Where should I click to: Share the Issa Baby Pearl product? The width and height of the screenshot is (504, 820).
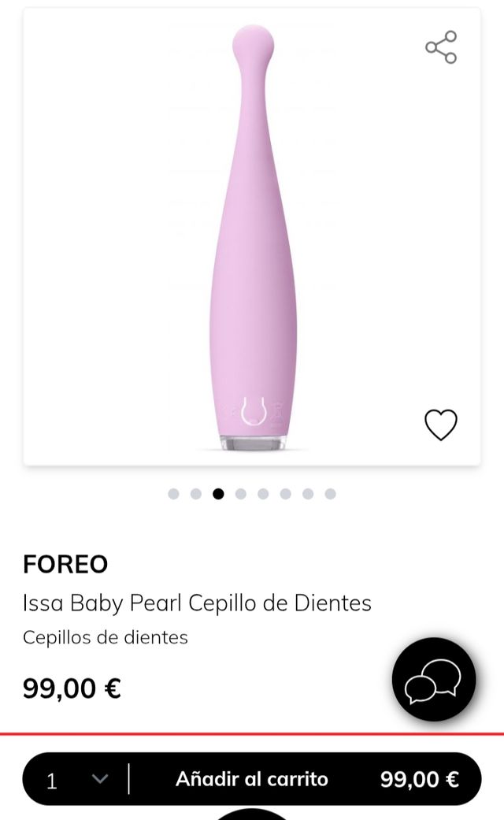pyautogui.click(x=442, y=46)
